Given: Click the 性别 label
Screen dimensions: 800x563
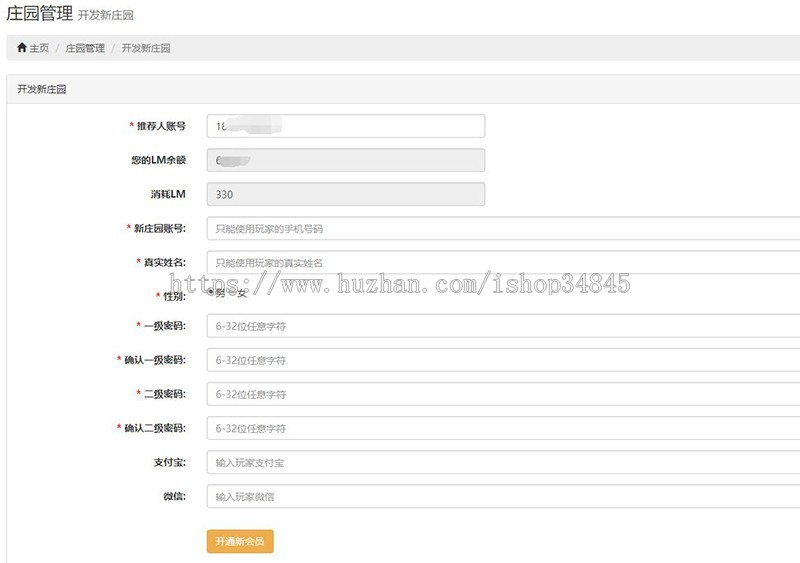Looking at the screenshot, I should (x=174, y=296).
